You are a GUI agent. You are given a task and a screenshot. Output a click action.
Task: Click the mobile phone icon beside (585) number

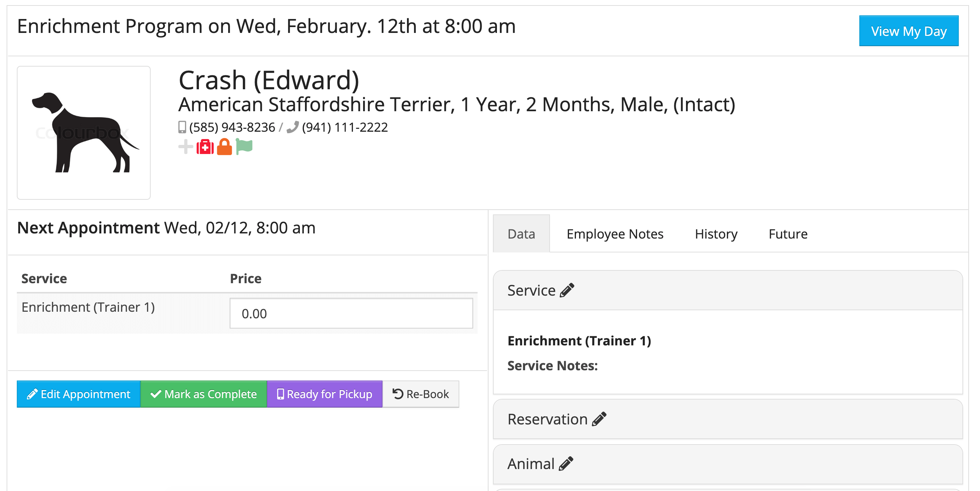click(182, 127)
